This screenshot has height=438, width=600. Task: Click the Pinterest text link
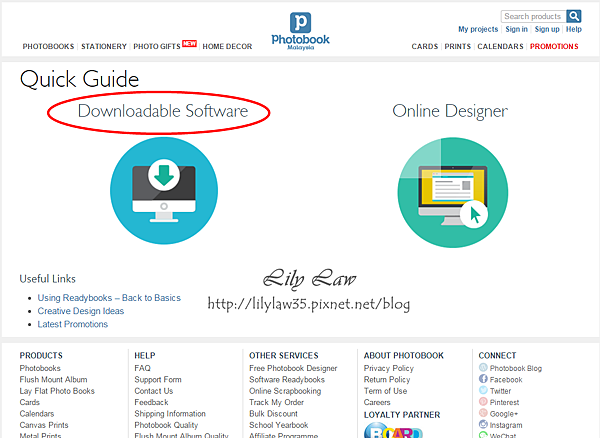coord(504,402)
